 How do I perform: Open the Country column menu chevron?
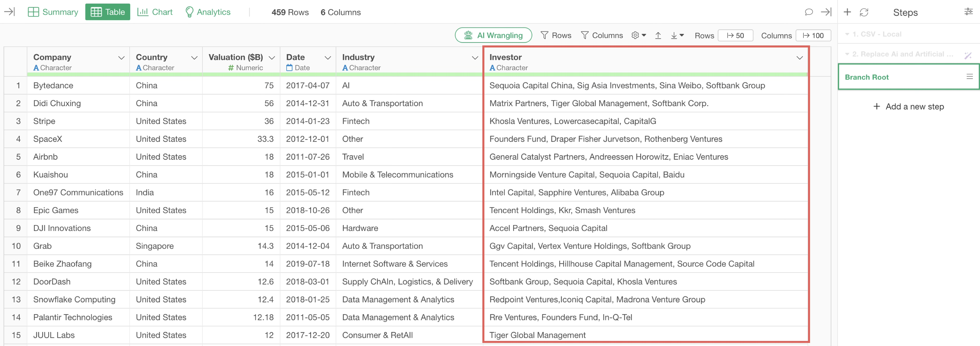[x=194, y=58]
